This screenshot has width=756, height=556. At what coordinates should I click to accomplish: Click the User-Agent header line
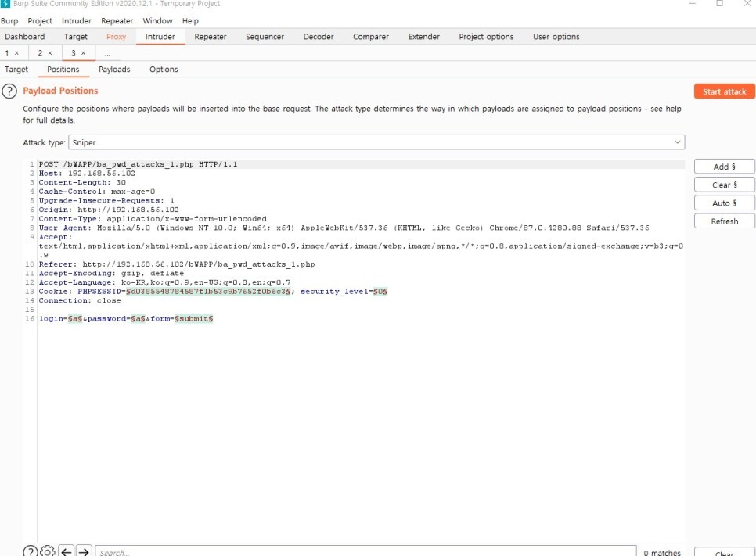coord(344,228)
